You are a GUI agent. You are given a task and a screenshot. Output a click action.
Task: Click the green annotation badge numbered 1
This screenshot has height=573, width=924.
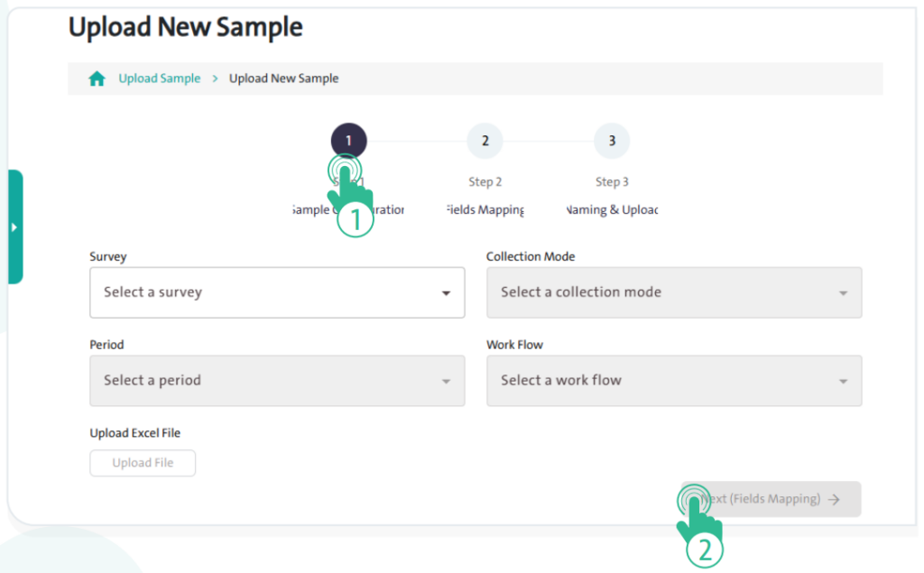355,220
